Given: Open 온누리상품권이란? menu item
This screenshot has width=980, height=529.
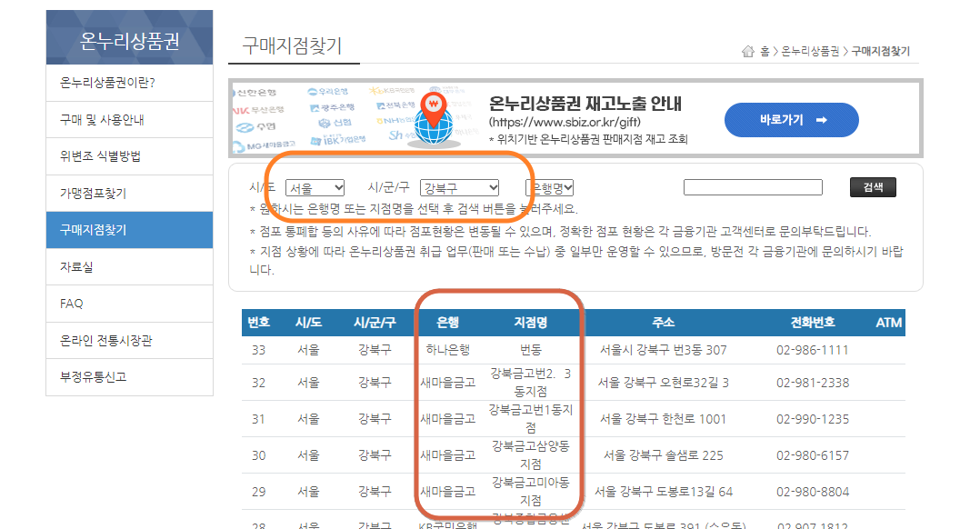Looking at the screenshot, I should tap(129, 83).
